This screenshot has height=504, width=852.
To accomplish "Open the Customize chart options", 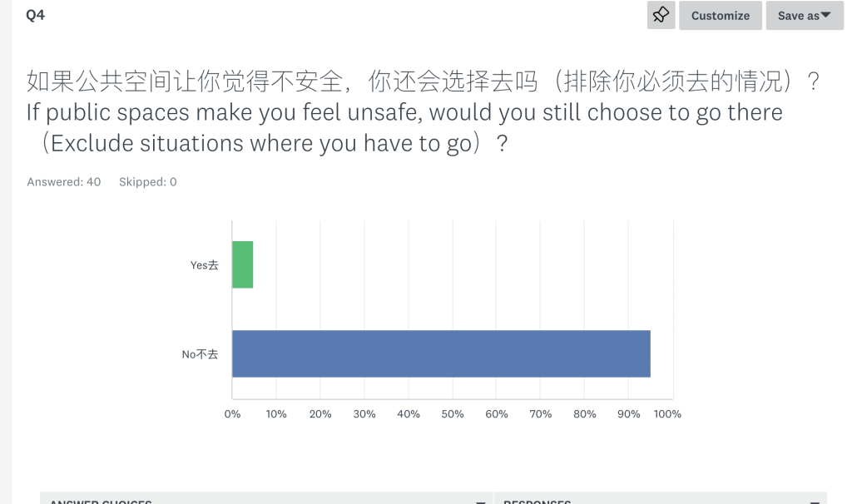I will click(720, 15).
